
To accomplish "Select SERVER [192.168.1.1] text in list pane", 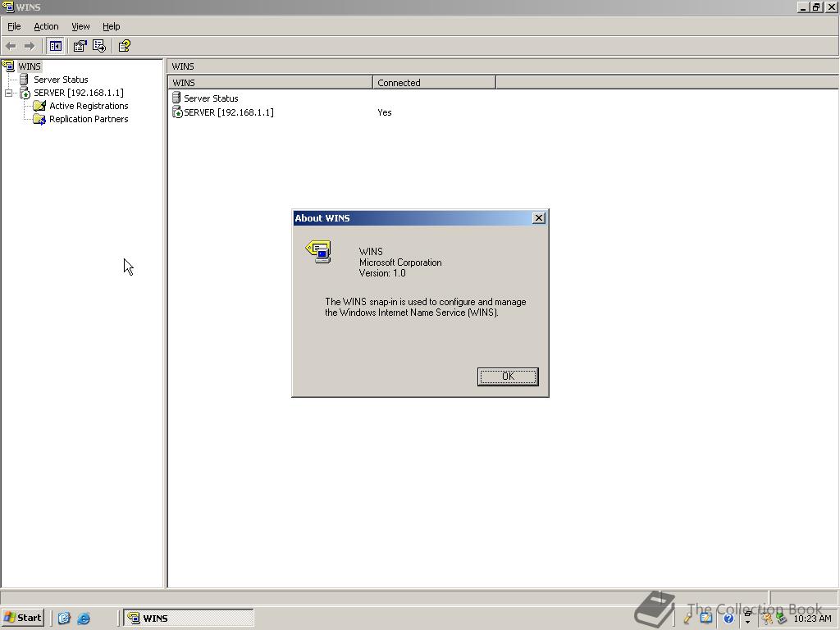I will tap(229, 112).
